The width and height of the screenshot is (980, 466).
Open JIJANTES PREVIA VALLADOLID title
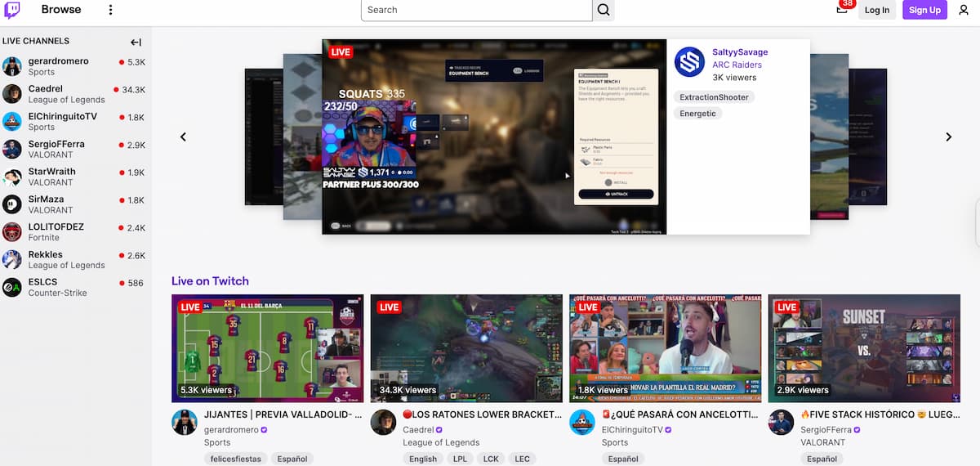coord(283,414)
